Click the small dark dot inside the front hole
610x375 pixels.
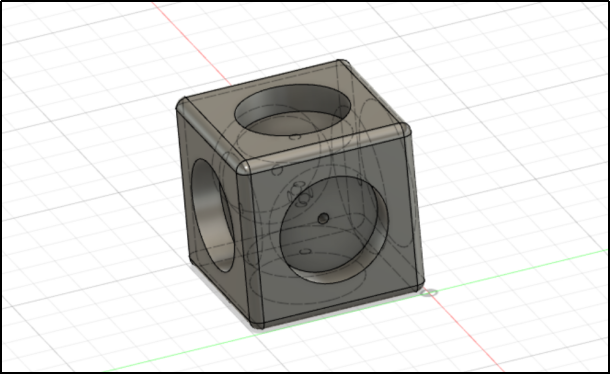[323, 219]
